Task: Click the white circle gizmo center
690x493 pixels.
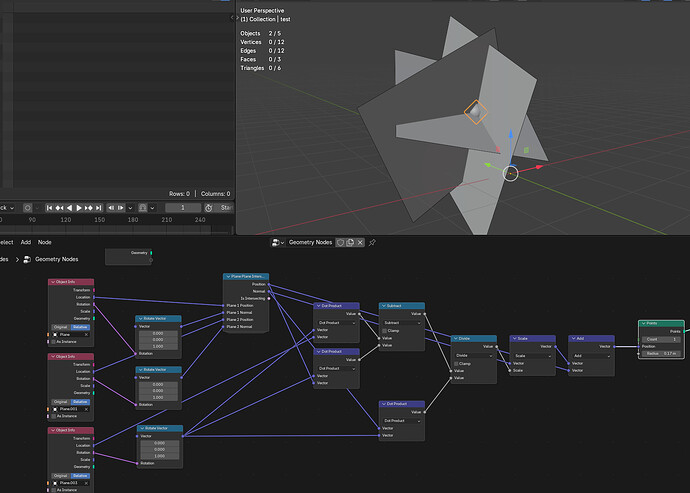Action: coord(510,173)
